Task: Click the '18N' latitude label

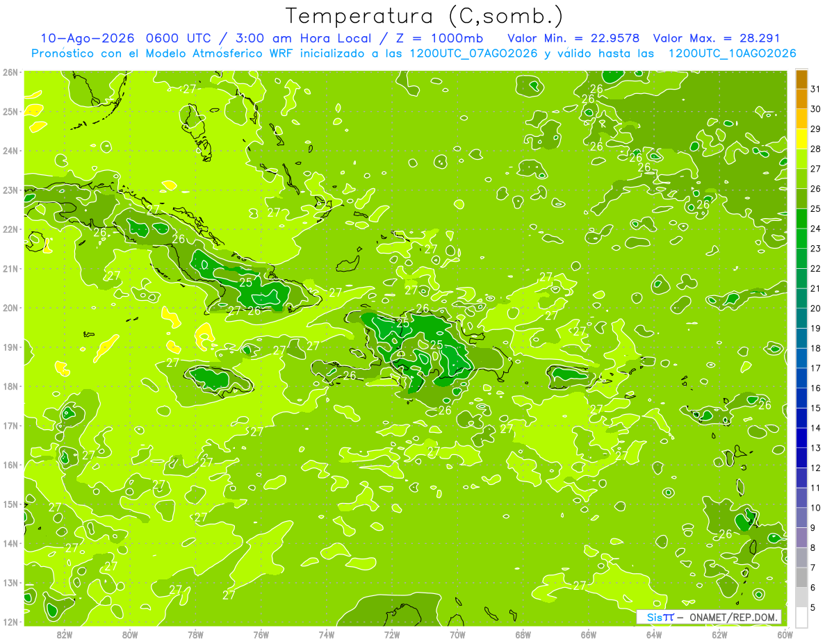Action: point(10,386)
